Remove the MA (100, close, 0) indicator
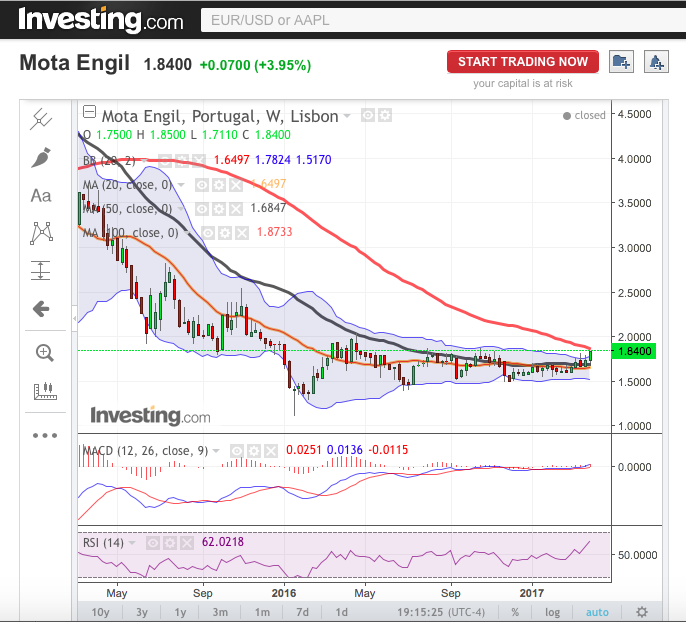The width and height of the screenshot is (686, 622). pyautogui.click(x=242, y=233)
